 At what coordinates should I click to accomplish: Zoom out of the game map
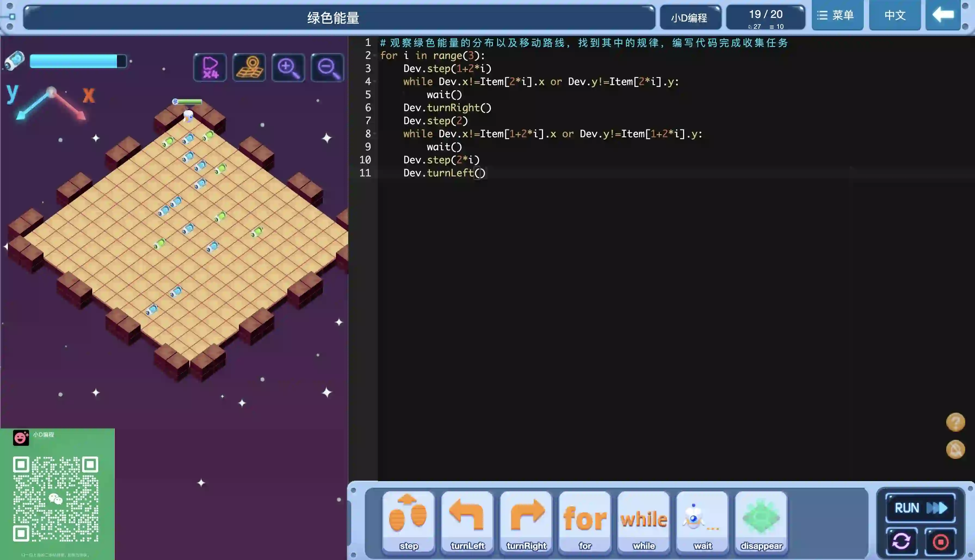(327, 68)
